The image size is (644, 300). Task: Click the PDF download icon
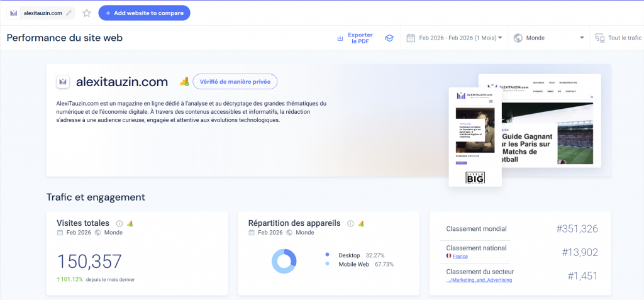340,38
